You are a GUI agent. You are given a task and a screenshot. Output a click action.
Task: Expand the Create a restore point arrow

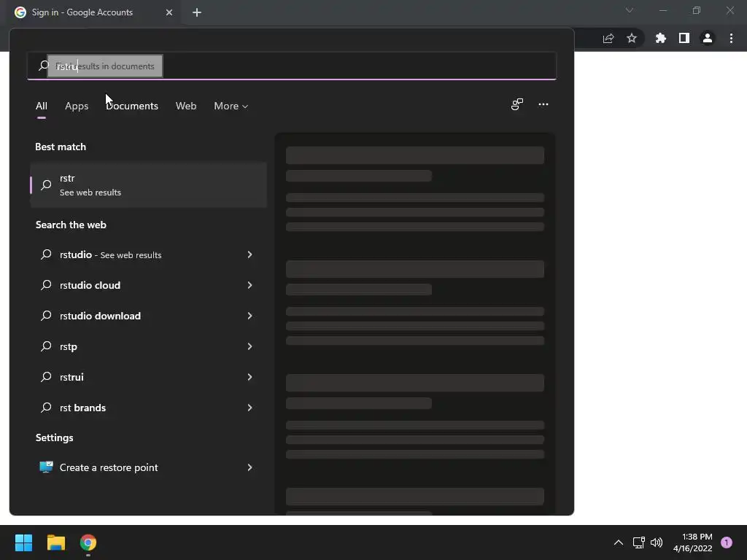pos(249,467)
